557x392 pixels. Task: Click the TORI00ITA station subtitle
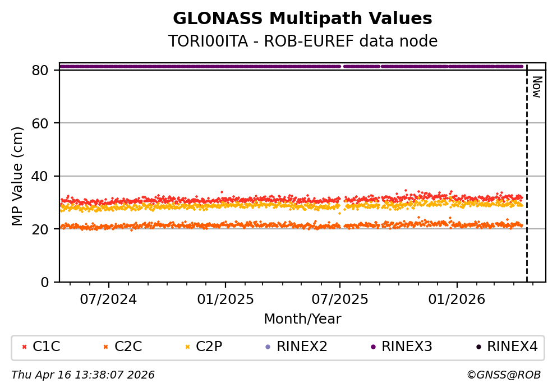pos(302,41)
